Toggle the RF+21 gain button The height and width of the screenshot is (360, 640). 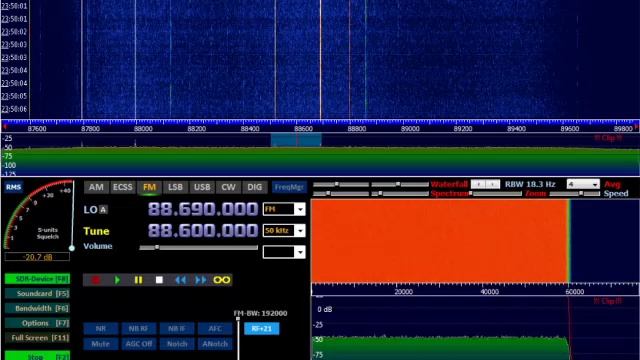point(262,329)
